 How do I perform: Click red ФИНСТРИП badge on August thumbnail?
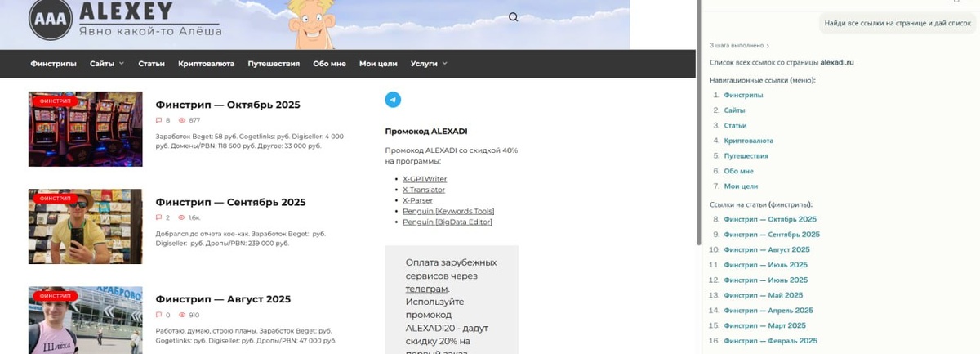coord(56,296)
